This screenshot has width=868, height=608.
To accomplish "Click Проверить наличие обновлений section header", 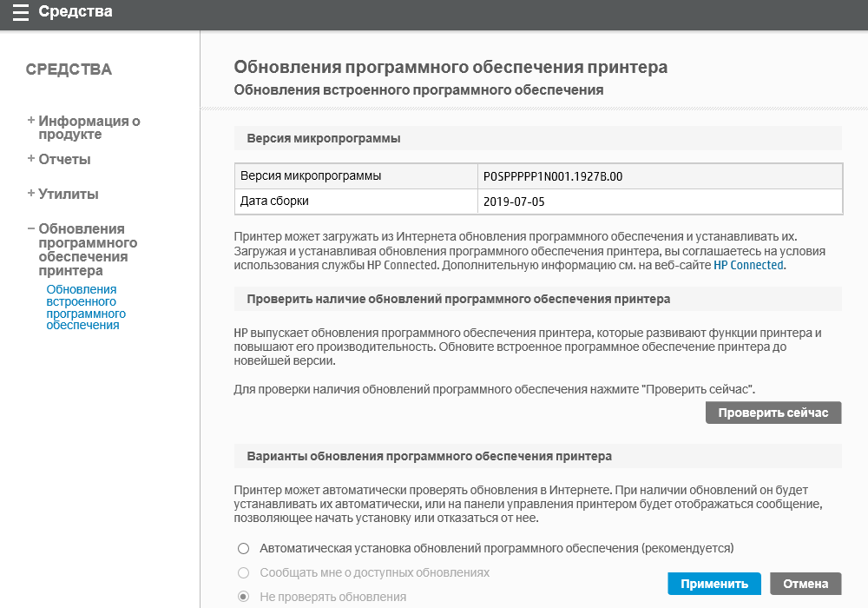I will pyautogui.click(x=458, y=299).
